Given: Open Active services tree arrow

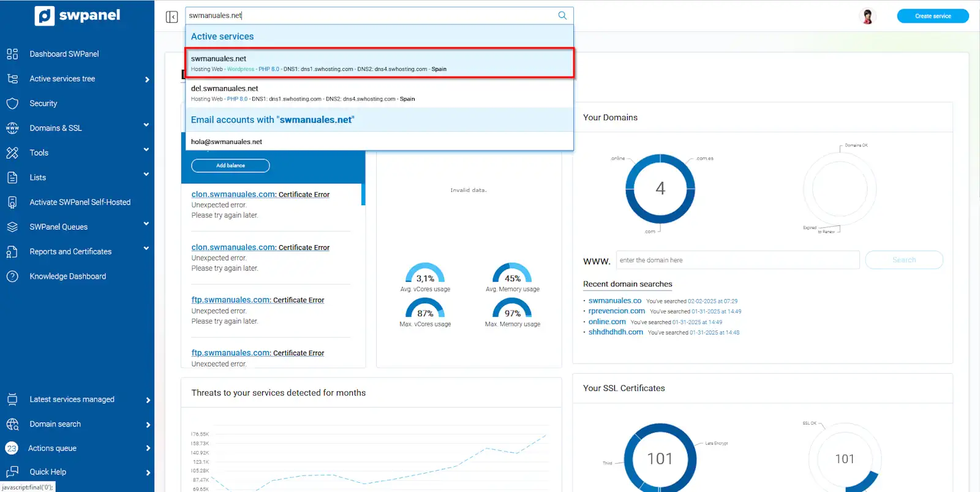Looking at the screenshot, I should 147,79.
